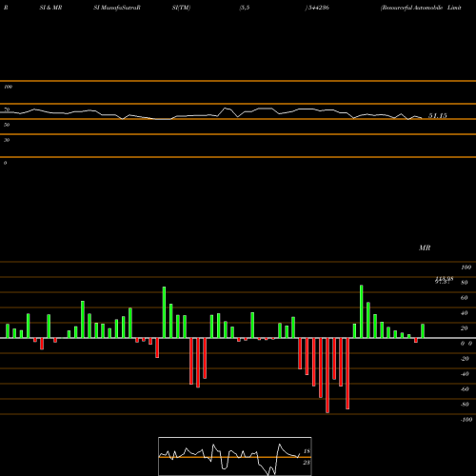Click the MR axis -60 label
Viewport: 476px width, 476px height.
click(465, 389)
